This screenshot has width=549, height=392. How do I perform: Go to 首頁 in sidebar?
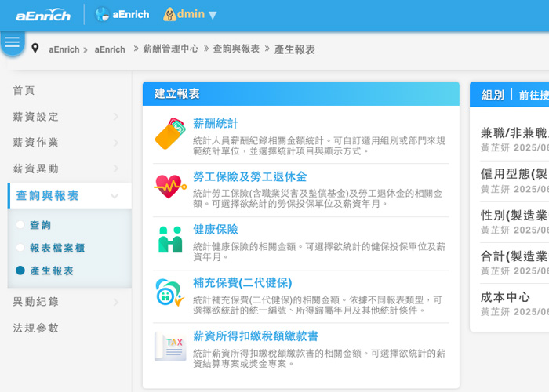(x=24, y=90)
